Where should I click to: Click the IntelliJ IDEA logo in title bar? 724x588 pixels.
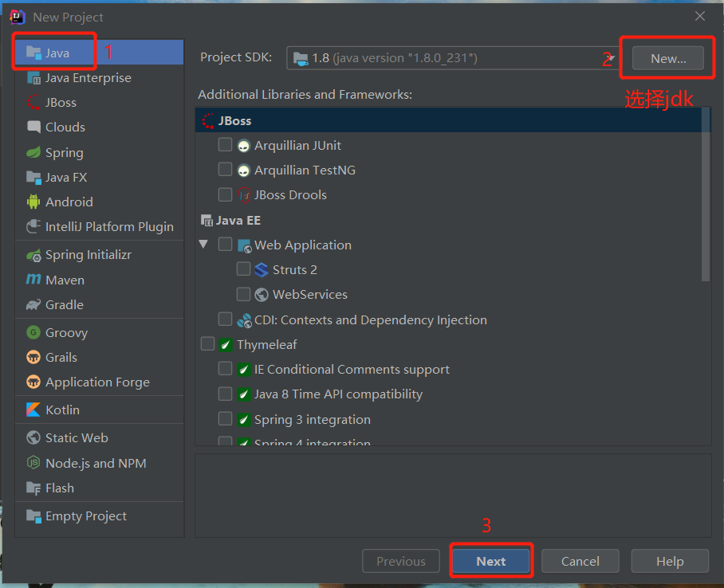click(x=17, y=17)
